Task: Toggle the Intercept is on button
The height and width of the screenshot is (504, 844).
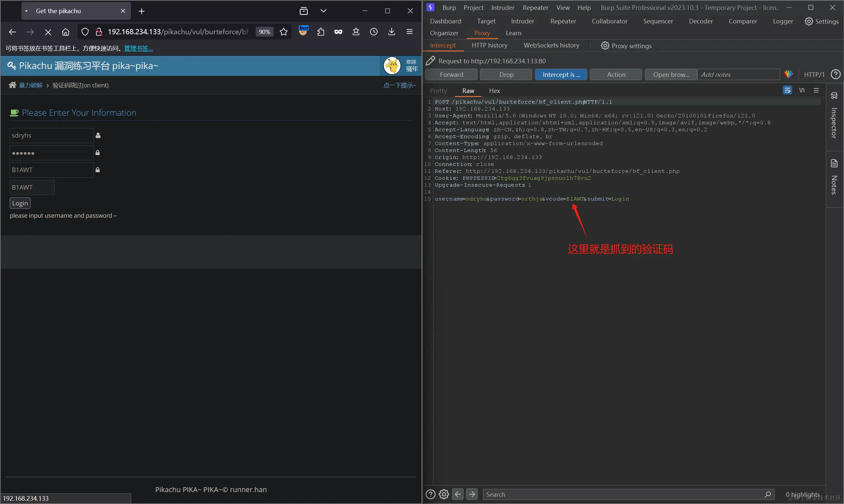Action: pos(561,74)
